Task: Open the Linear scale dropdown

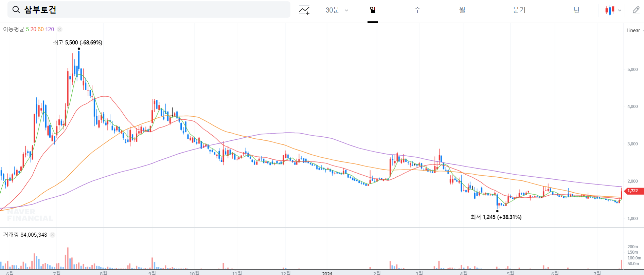Action: coord(635,31)
